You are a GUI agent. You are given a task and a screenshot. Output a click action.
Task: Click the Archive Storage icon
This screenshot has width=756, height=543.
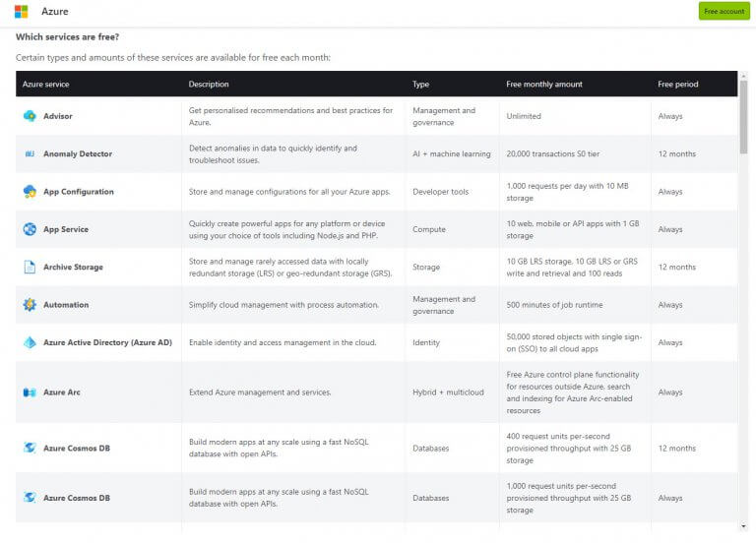[30, 268]
